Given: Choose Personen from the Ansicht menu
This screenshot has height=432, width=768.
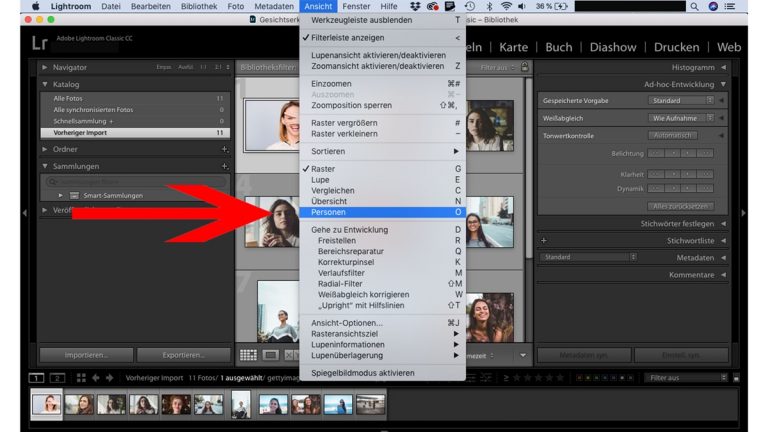Looking at the screenshot, I should [329, 212].
